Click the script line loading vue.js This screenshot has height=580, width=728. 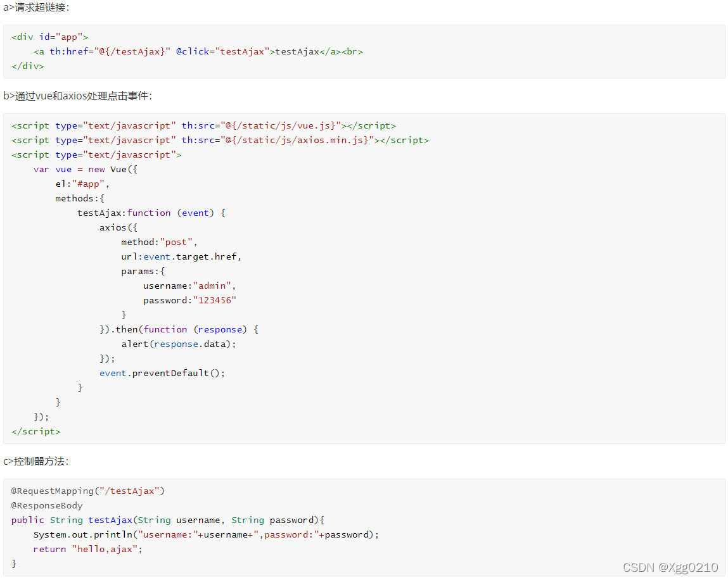(x=204, y=126)
